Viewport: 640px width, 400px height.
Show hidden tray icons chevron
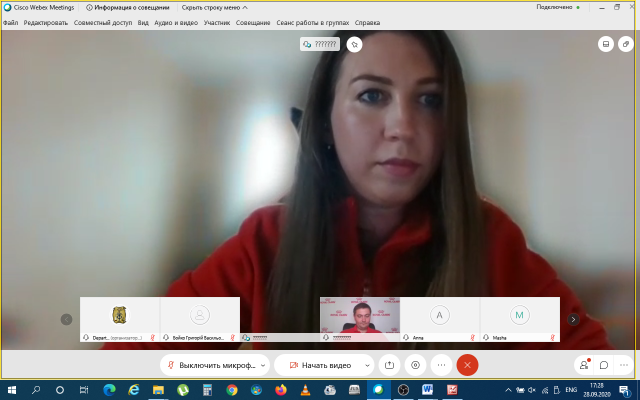pos(508,390)
